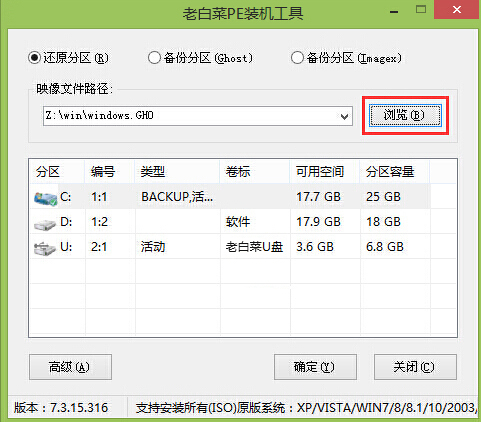This screenshot has height=422, width=481.
Task: Pick the 备份分区 (Imagex) radio option
Action: click(x=346, y=58)
